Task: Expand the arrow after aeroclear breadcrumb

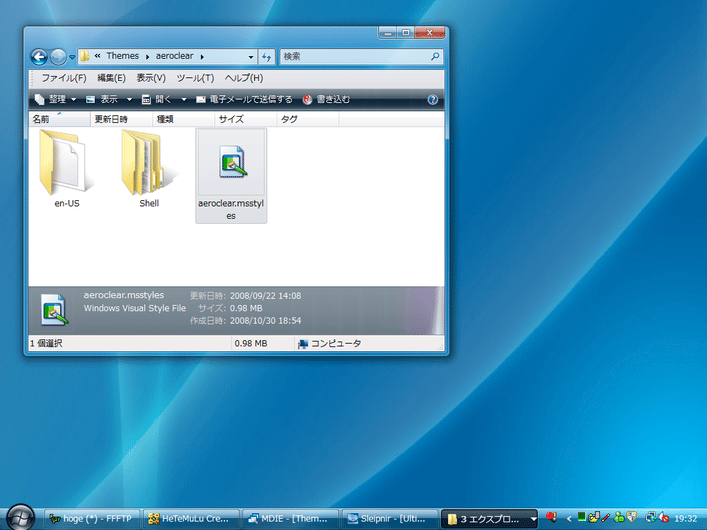Action: pyautogui.click(x=202, y=57)
